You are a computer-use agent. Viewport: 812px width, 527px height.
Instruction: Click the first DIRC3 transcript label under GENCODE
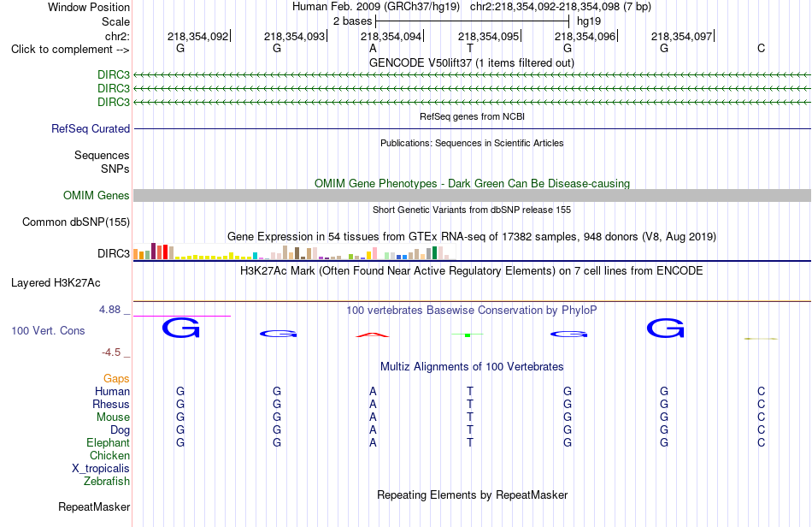coord(114,74)
